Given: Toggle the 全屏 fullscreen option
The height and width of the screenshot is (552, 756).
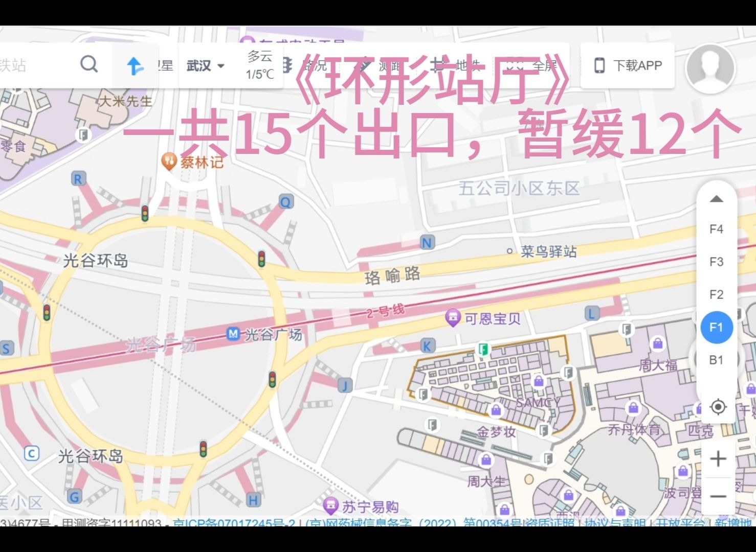Looking at the screenshot, I should tap(532, 65).
